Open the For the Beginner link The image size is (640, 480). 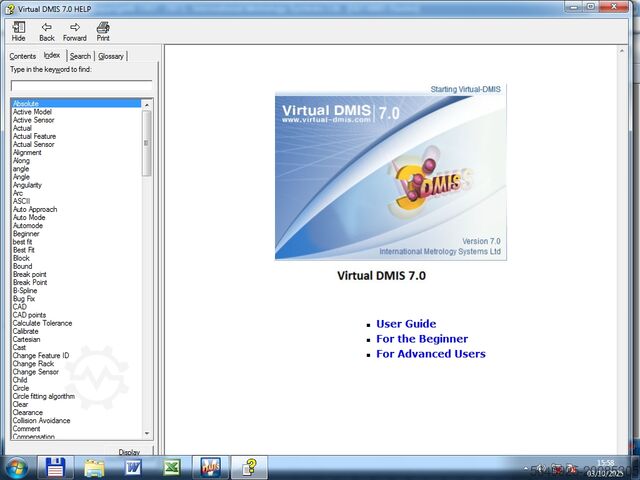point(421,339)
